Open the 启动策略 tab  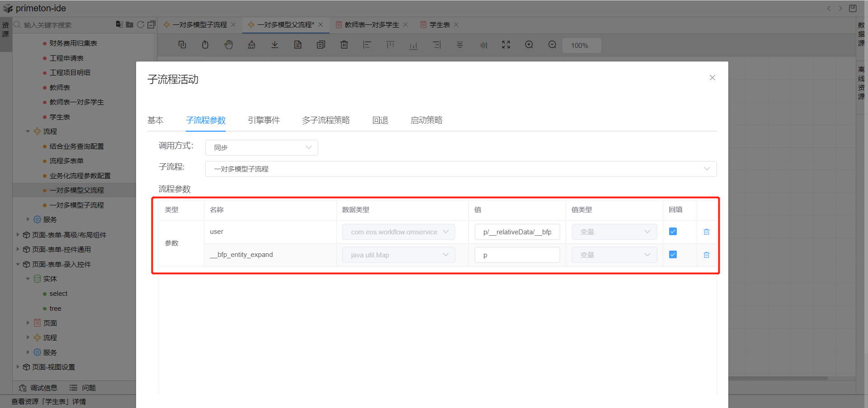426,120
